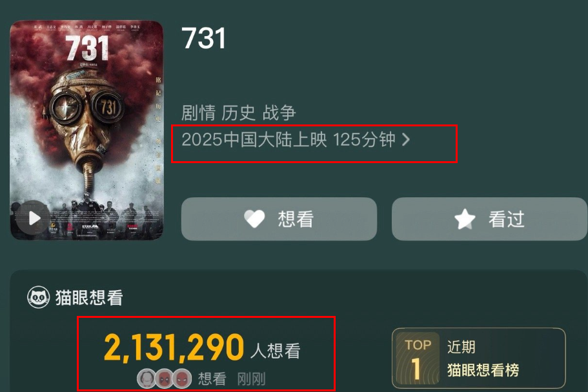This screenshot has width=588, height=392.
Task: Select the 战争 genre tag
Action: click(x=279, y=112)
